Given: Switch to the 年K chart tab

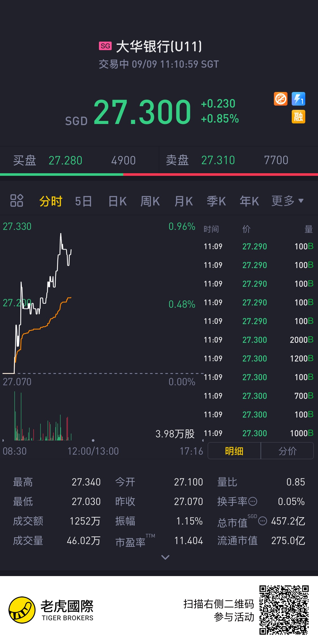Looking at the screenshot, I should (249, 201).
